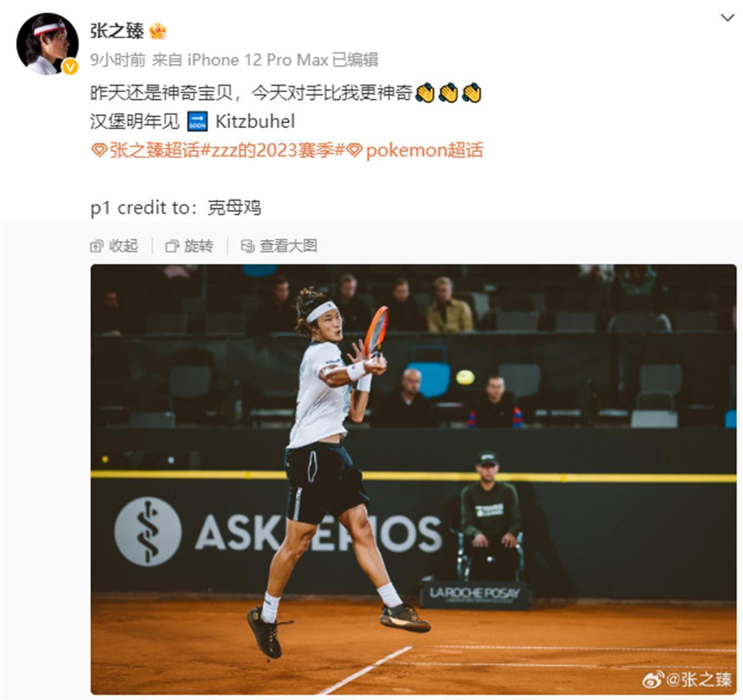Click the 9小时前 post timestamp
Screen dimensions: 743x700
(118, 59)
